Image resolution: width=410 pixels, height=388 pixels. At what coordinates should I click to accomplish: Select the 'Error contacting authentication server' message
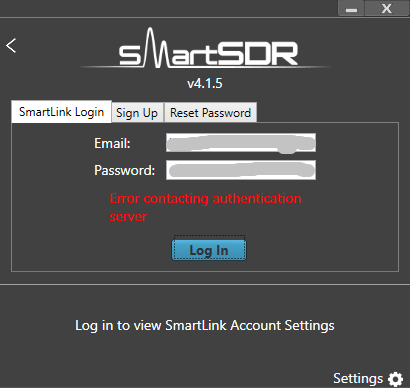click(206, 207)
